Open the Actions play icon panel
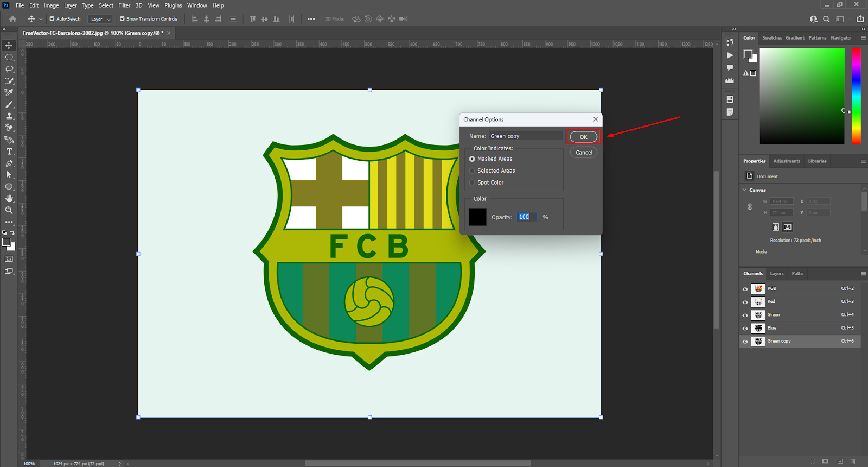The image size is (868, 467). point(730,55)
